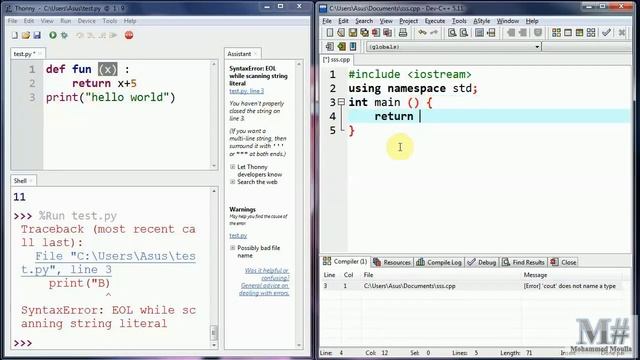
Task: Click traceback file link in Shell
Action: [x=109, y=263]
